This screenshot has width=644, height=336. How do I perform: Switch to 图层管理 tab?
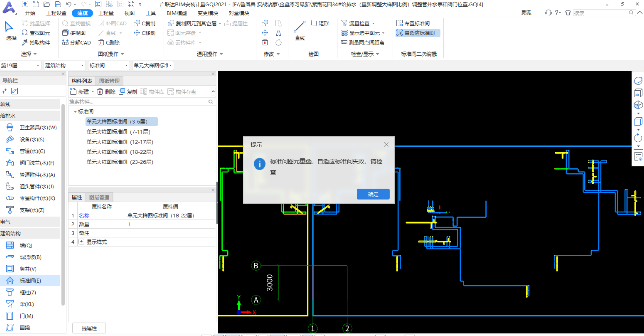[x=99, y=197]
